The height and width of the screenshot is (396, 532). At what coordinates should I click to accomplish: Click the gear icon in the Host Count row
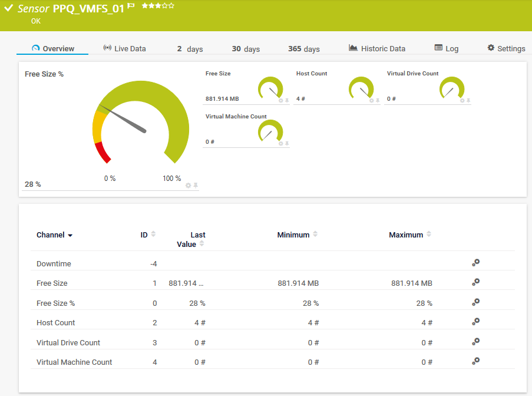pyautogui.click(x=476, y=322)
